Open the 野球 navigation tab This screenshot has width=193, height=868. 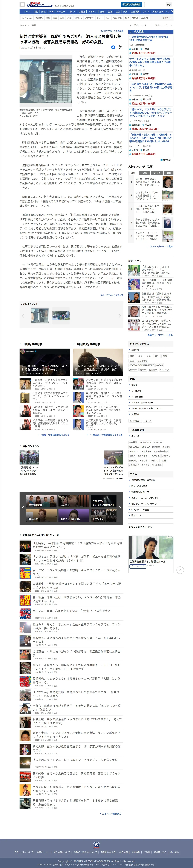tap(43, 11)
